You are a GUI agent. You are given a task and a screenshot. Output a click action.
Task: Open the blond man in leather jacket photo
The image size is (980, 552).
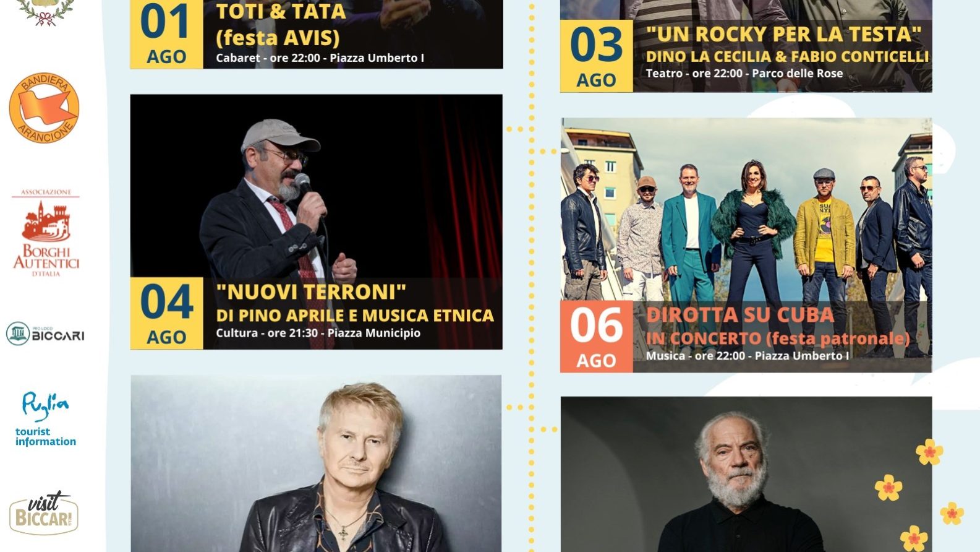point(317,464)
